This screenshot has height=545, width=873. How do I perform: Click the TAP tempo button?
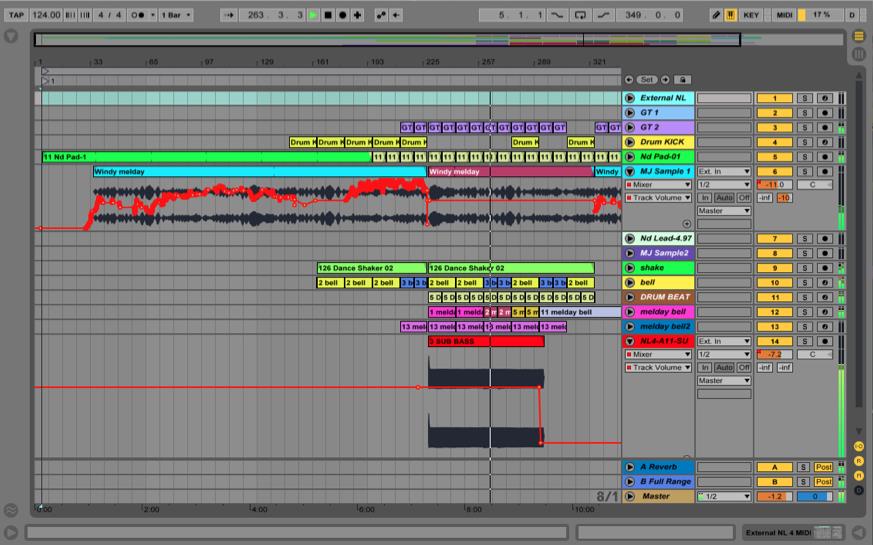coord(16,15)
